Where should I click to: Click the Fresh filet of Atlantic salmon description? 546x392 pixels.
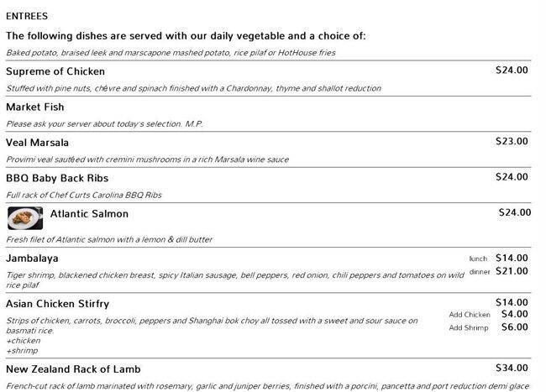pyautogui.click(x=109, y=239)
